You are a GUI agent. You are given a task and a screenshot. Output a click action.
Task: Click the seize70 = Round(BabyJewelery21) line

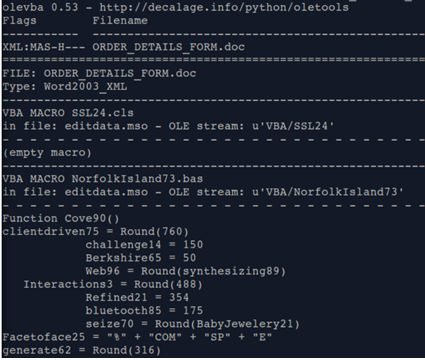pyautogui.click(x=192, y=324)
